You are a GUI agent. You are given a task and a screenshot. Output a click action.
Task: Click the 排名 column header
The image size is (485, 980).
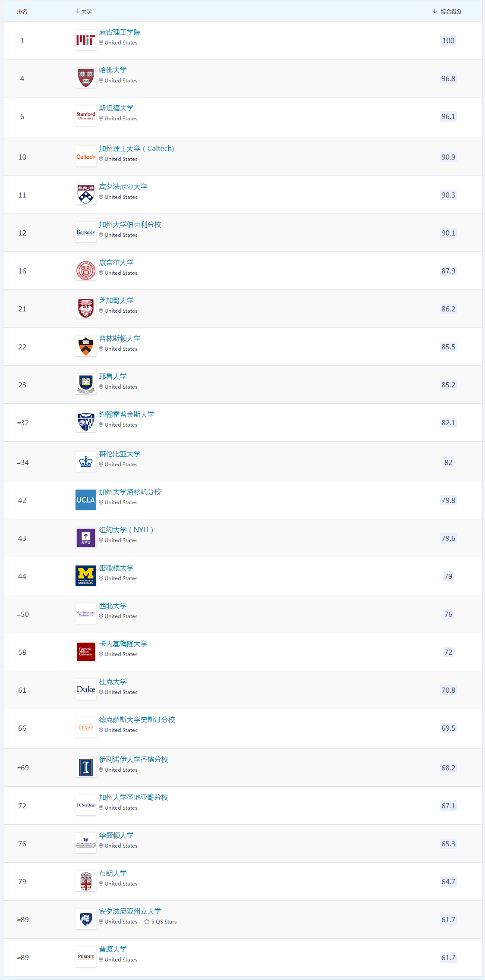tap(22, 11)
